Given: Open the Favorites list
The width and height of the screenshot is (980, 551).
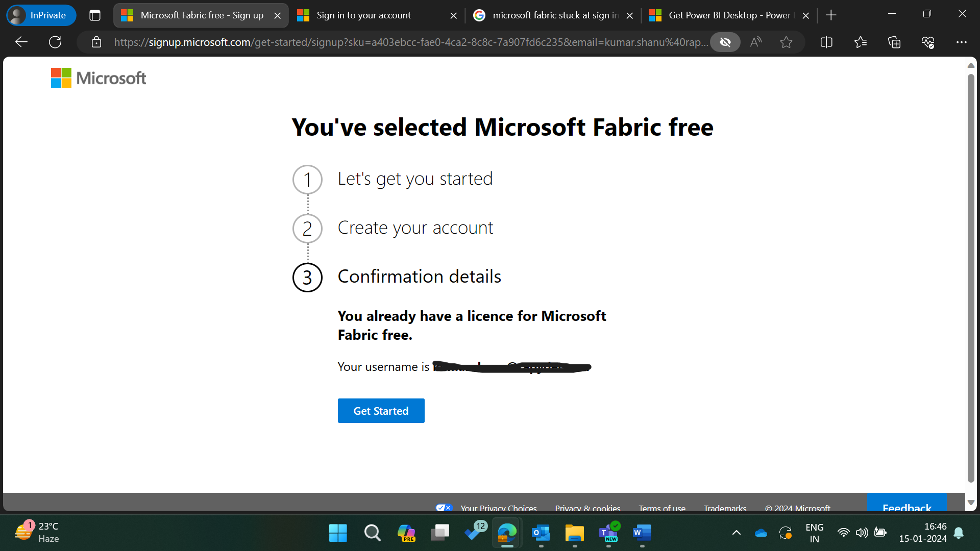Looking at the screenshot, I should tap(861, 42).
